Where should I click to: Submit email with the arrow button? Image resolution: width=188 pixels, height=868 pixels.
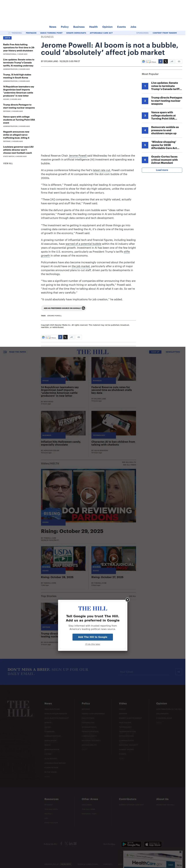click(x=179, y=672)
